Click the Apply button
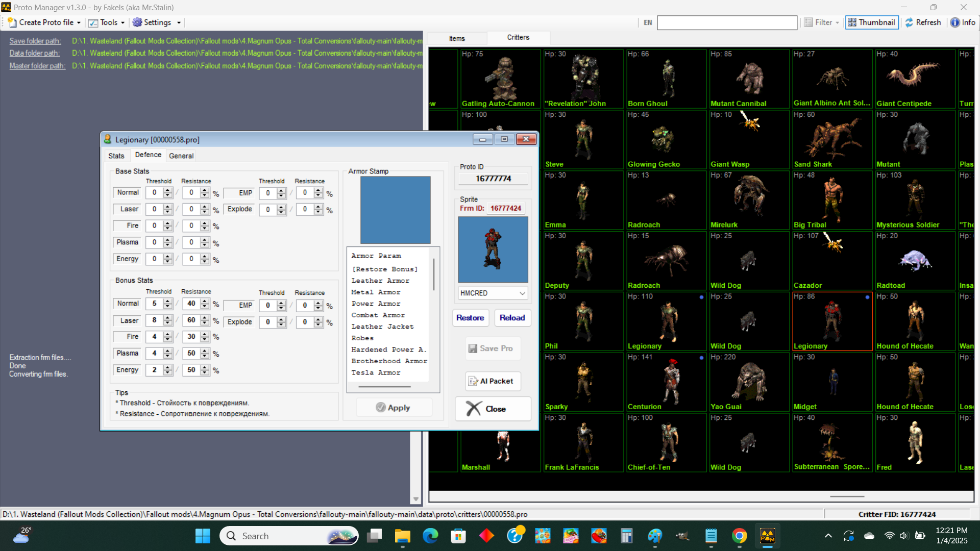Viewport: 980px width, 551px height. click(394, 408)
